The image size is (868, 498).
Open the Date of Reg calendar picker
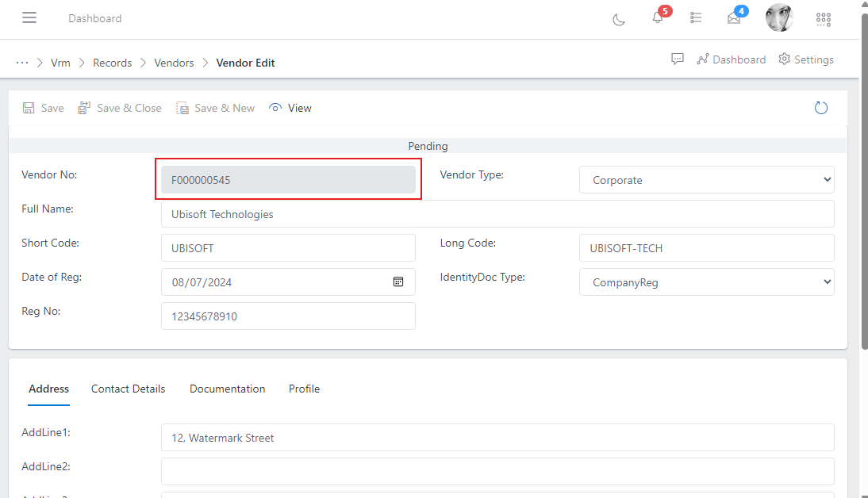[398, 282]
